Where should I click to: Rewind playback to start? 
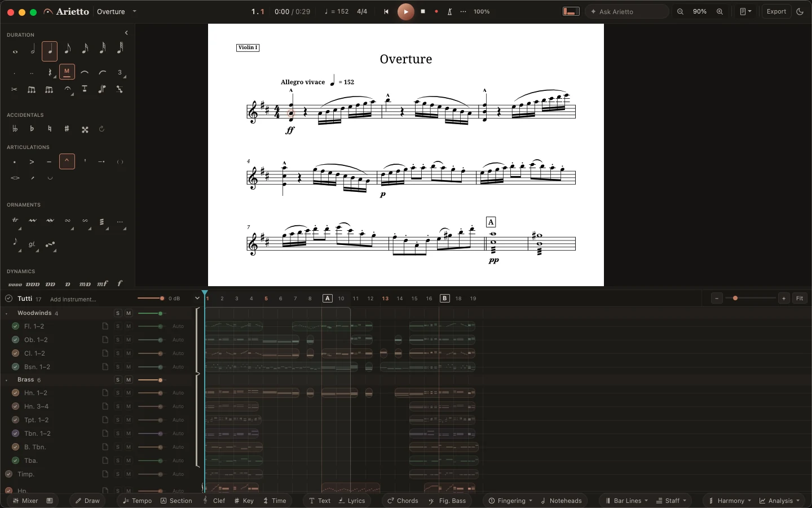(x=386, y=11)
